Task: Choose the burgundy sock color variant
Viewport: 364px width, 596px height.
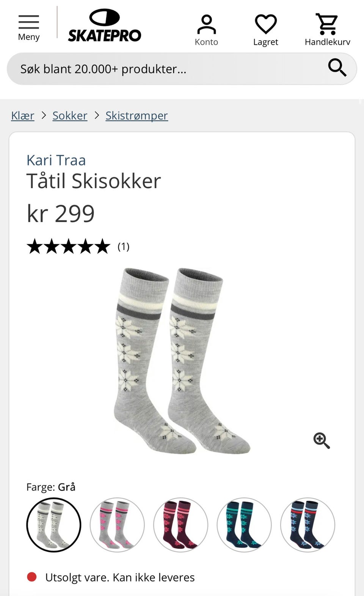Action: [181, 525]
